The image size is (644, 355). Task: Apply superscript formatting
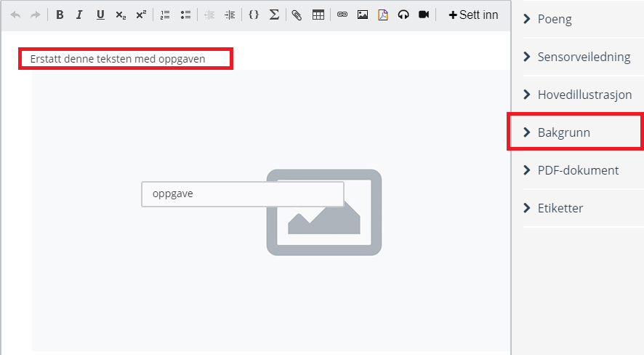point(141,15)
